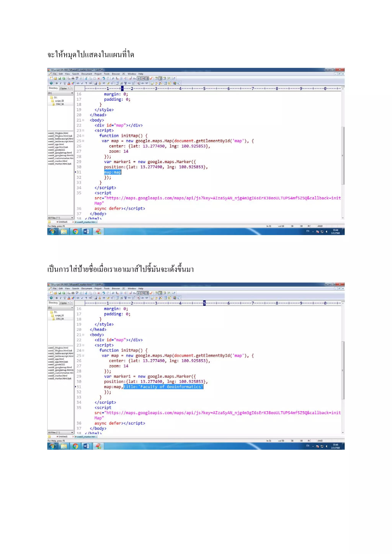The height and width of the screenshot is (554, 392).
Task: Click Save icon in top EditPlus window
Action: tap(59, 78)
